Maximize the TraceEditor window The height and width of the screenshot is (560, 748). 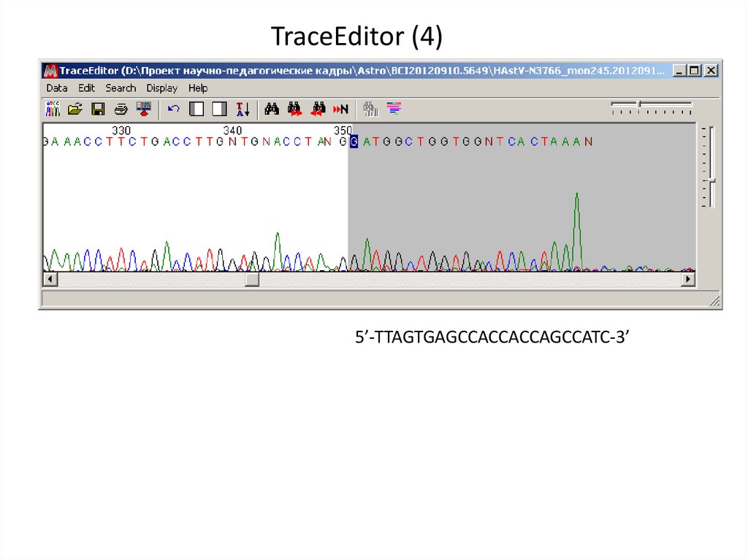(695, 71)
